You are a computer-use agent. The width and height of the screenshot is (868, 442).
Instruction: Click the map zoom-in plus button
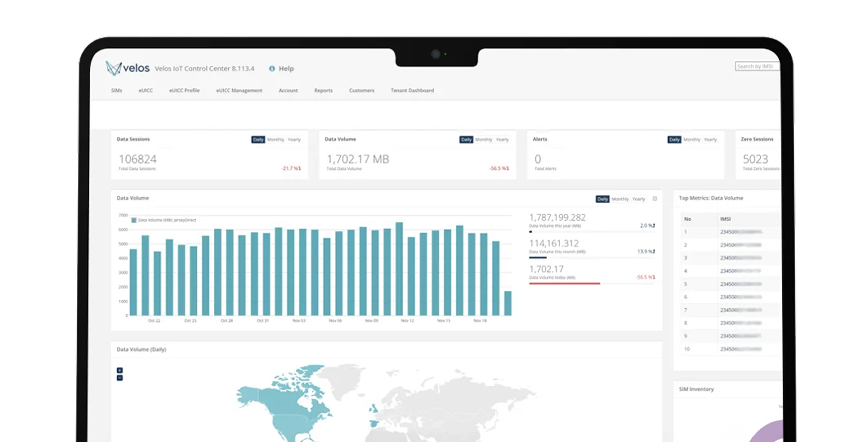pyautogui.click(x=120, y=370)
